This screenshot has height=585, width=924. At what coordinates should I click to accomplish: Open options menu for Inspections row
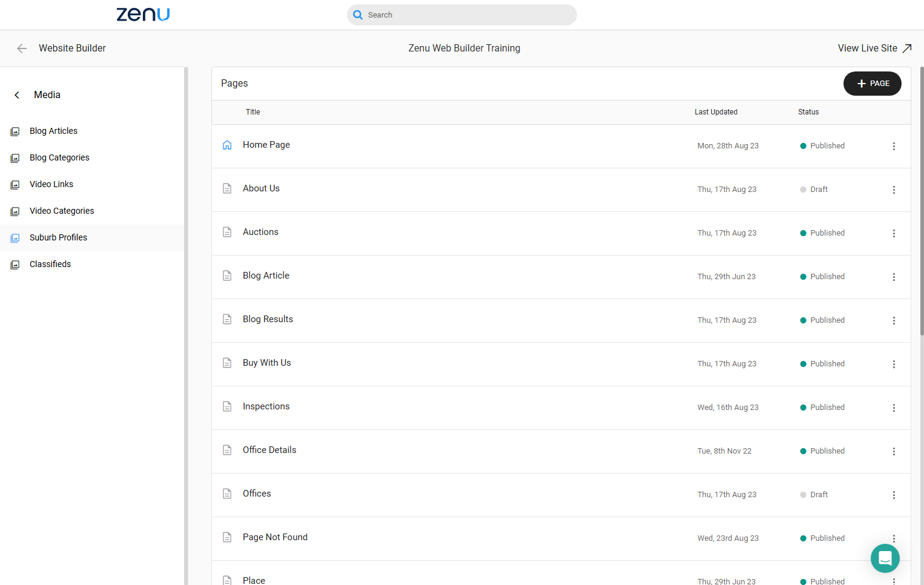pos(894,408)
